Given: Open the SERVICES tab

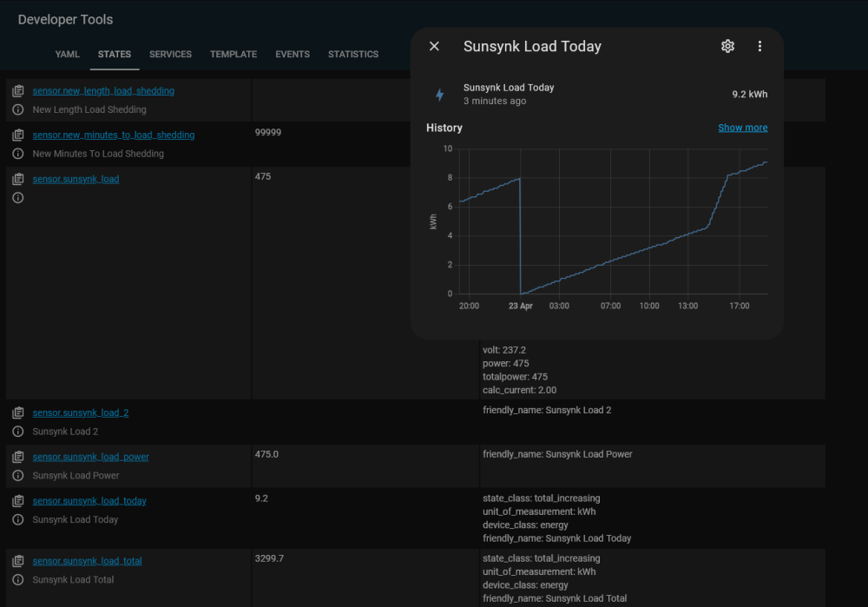Looking at the screenshot, I should point(170,55).
